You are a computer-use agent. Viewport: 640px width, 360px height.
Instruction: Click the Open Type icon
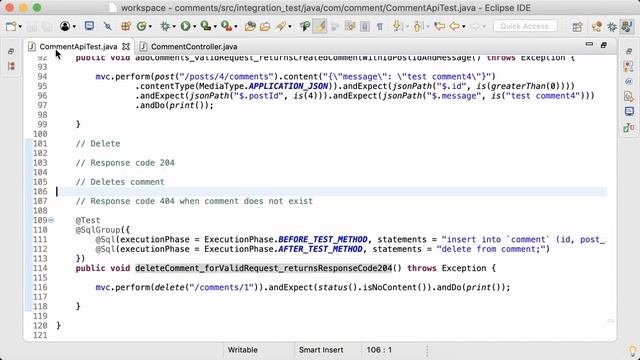[250, 27]
